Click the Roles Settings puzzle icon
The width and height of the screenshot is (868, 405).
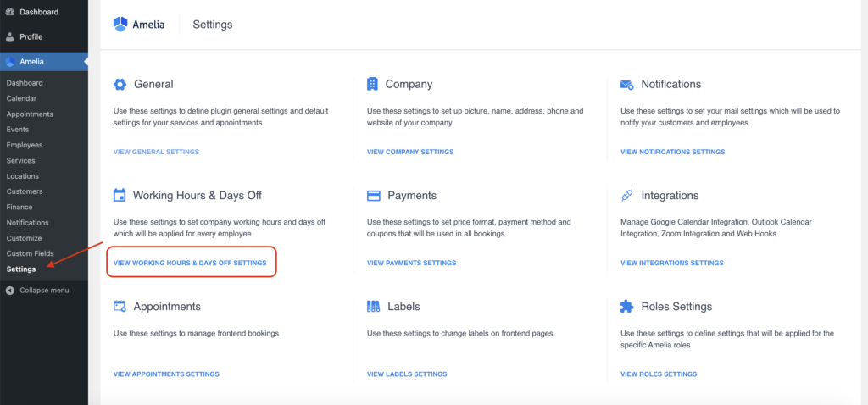pyautogui.click(x=627, y=307)
